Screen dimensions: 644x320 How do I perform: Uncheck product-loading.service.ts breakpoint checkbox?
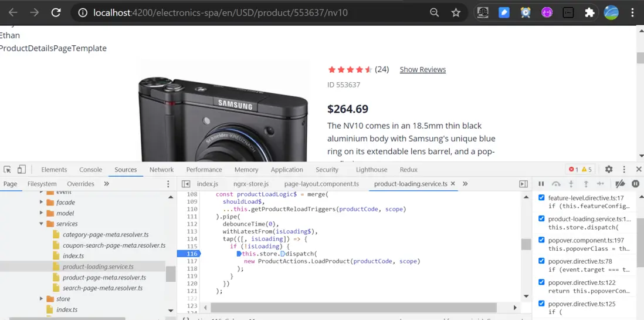(541, 218)
